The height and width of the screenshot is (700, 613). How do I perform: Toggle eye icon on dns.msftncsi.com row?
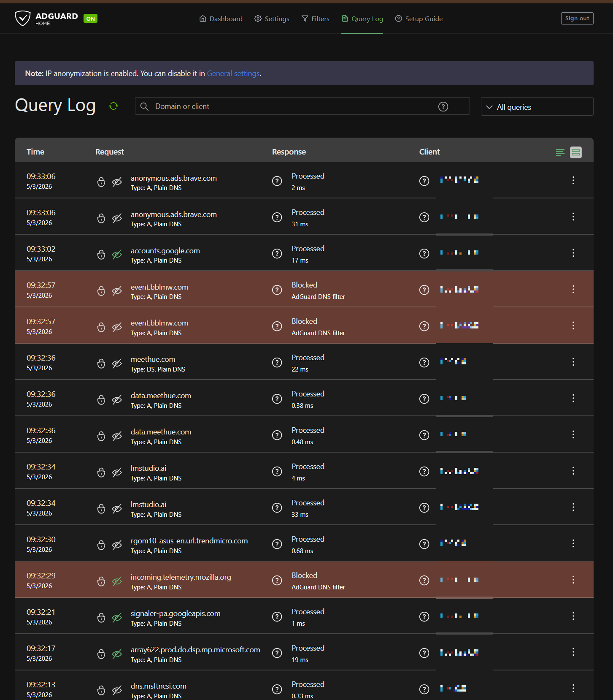(117, 690)
